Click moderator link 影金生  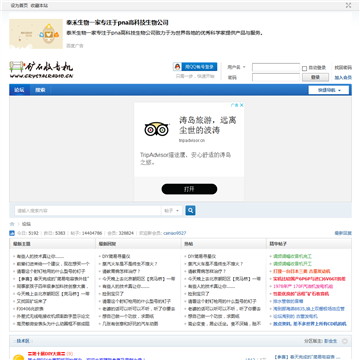point(331,341)
